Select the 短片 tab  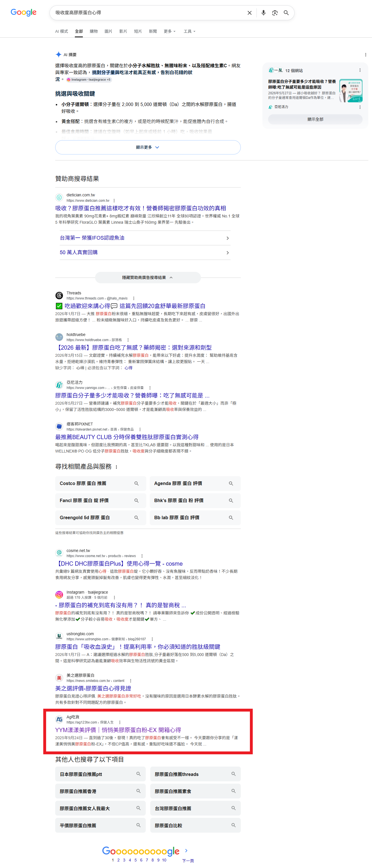point(138,31)
